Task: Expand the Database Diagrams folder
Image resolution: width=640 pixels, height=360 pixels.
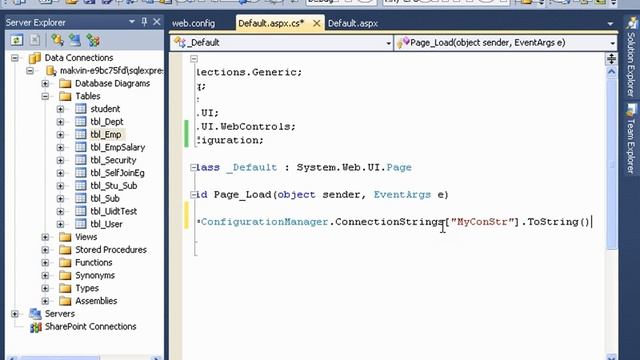Action: click(x=45, y=84)
